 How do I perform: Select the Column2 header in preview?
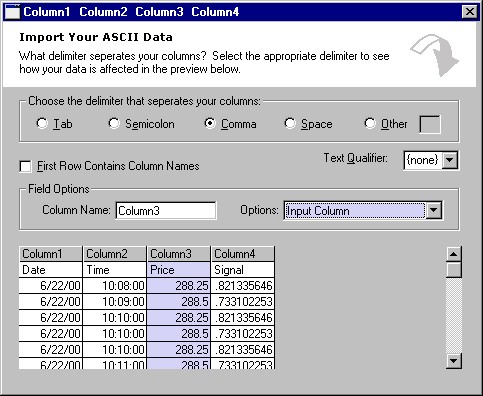pyautogui.click(x=115, y=254)
